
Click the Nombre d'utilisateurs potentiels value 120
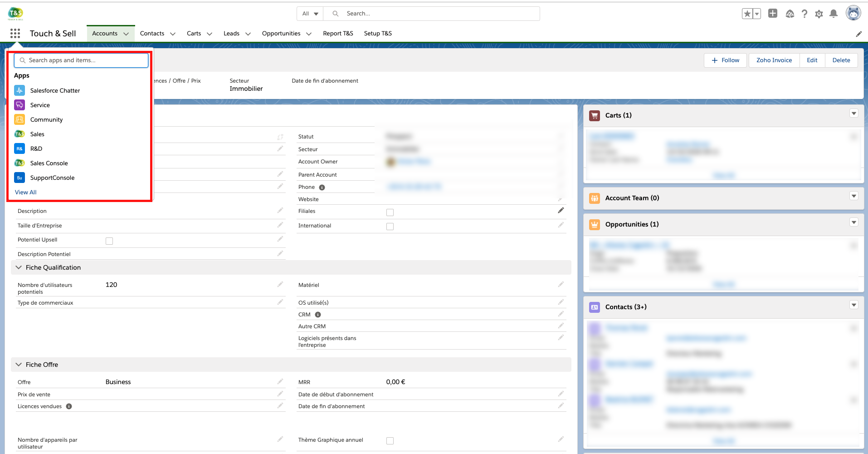[111, 285]
